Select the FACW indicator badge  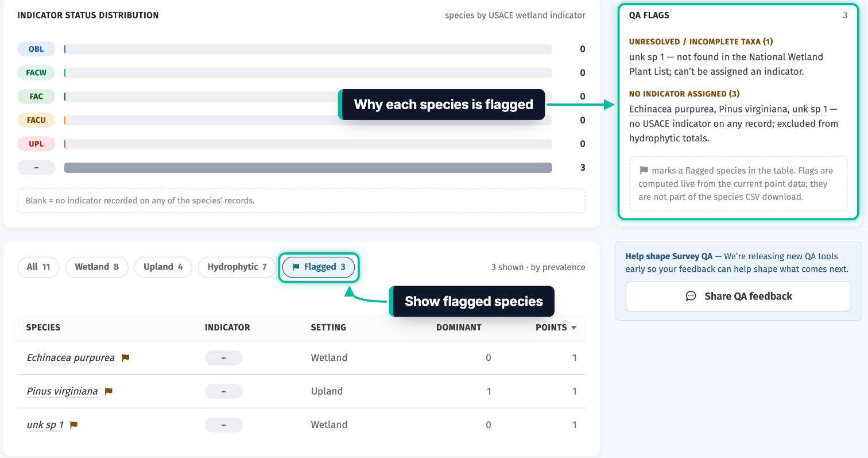point(36,73)
